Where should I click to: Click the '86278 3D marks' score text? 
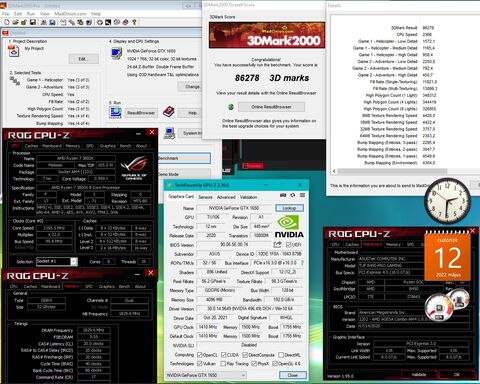[272, 78]
